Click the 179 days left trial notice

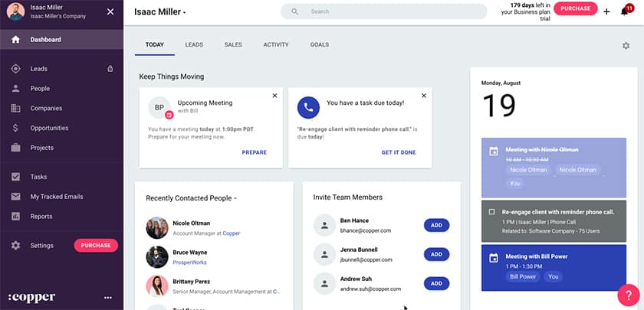pyautogui.click(x=525, y=12)
